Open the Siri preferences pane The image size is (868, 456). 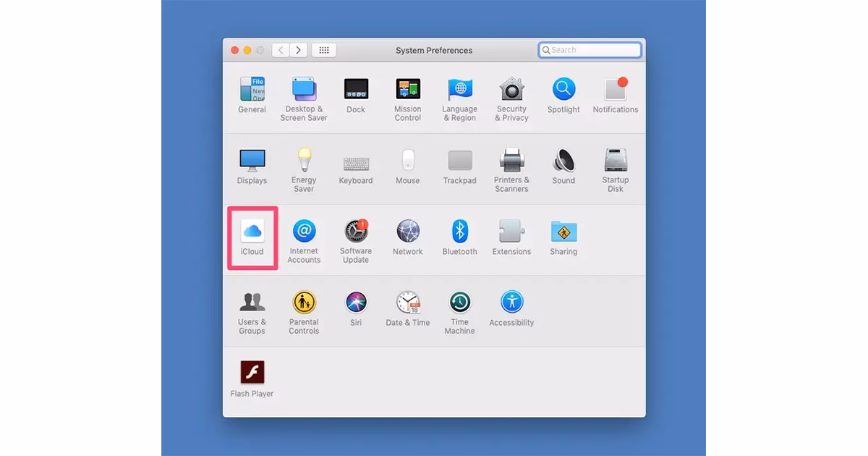coord(356,308)
